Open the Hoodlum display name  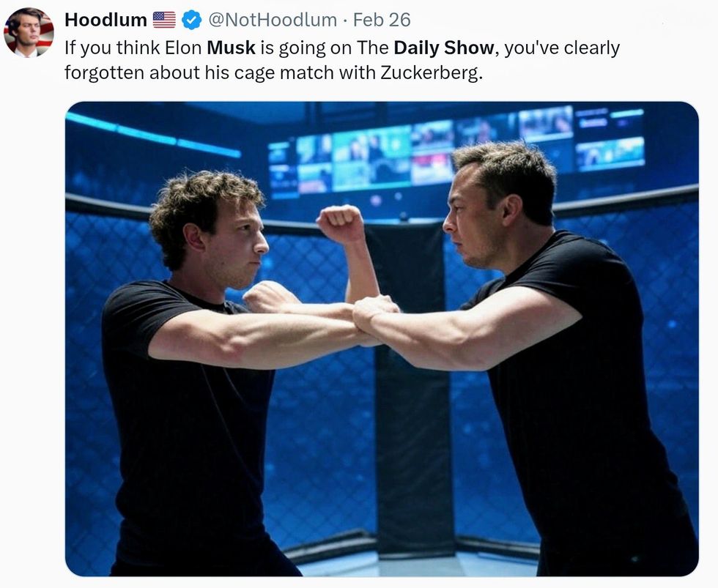click(106, 20)
